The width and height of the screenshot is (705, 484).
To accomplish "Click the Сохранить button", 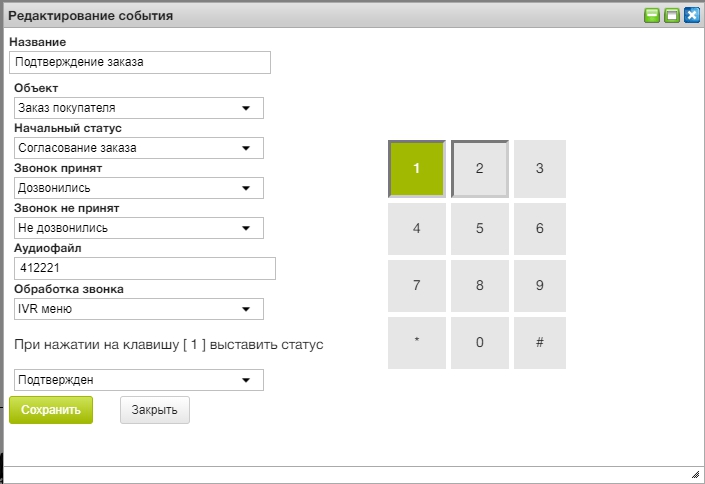I will pyautogui.click(x=51, y=410).
